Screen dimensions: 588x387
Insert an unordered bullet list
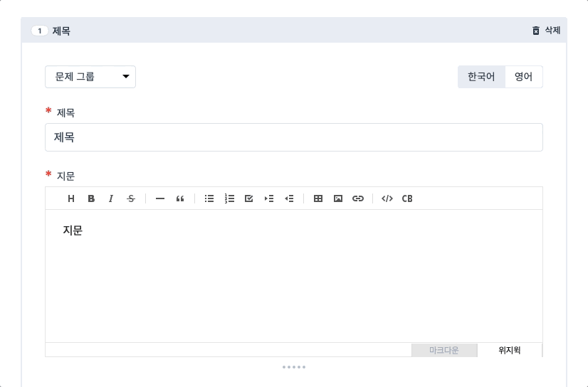[x=209, y=198]
